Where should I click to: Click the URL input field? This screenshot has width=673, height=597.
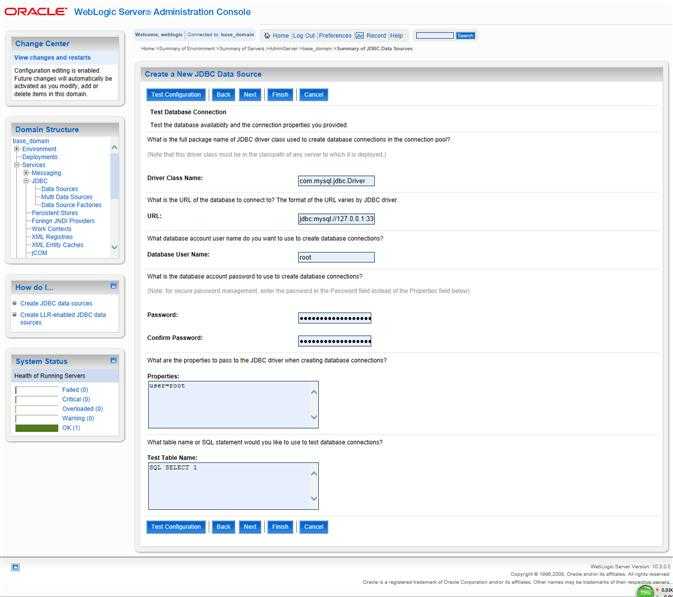point(336,219)
